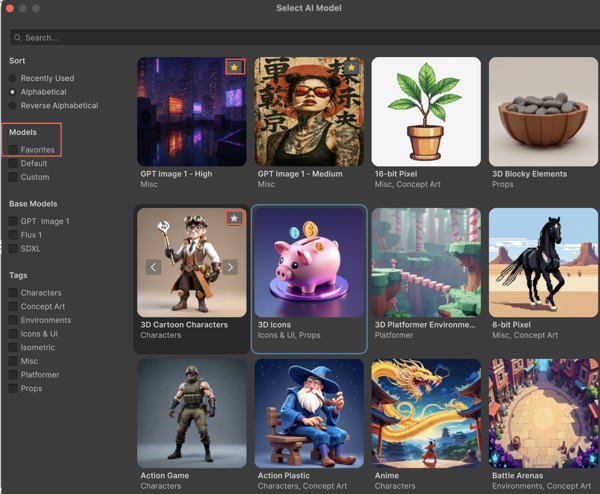The width and height of the screenshot is (600, 494).
Task: Show previous 3D Cartoon Characters preview image
Action: pos(153,267)
